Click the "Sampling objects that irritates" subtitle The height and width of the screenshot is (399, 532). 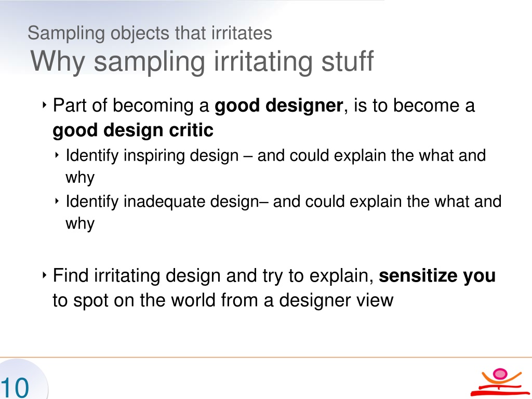[150, 33]
